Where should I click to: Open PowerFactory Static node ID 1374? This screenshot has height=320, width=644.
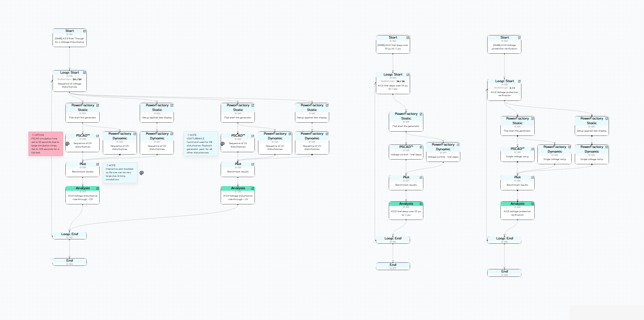point(421,114)
